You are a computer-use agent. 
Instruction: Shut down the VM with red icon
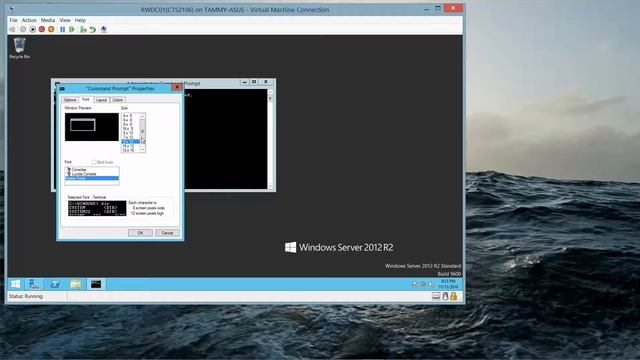(42, 29)
